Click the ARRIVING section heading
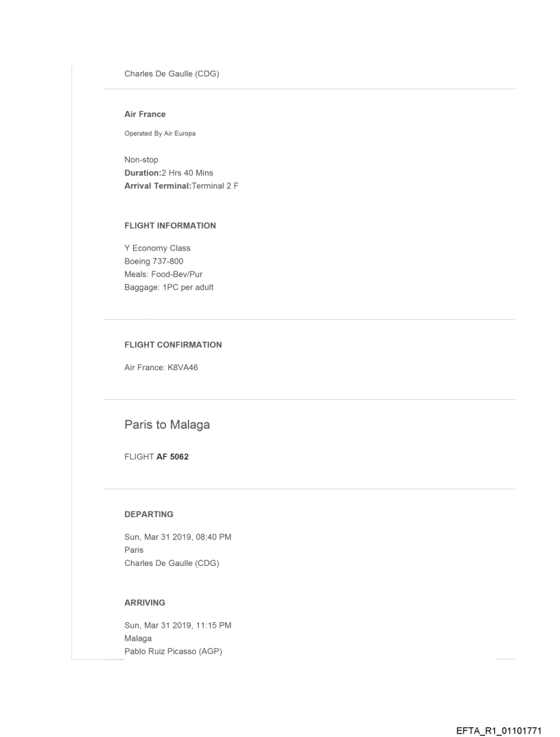This screenshot has height=737, width=560. point(145,602)
